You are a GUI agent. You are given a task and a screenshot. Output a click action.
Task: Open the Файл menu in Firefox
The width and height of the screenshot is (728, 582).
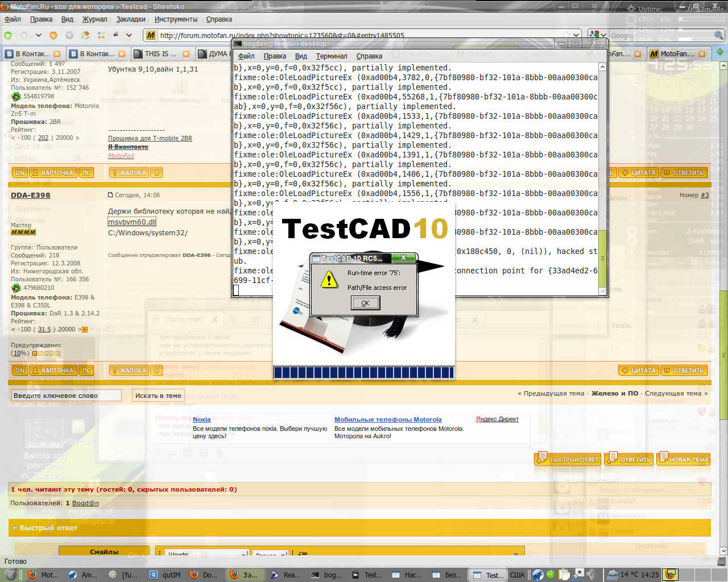tap(13, 19)
